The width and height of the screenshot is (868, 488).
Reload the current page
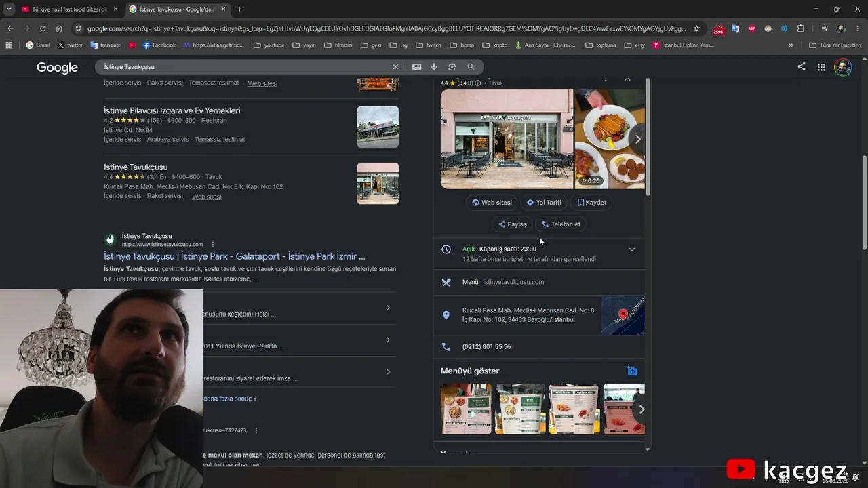pyautogui.click(x=43, y=28)
